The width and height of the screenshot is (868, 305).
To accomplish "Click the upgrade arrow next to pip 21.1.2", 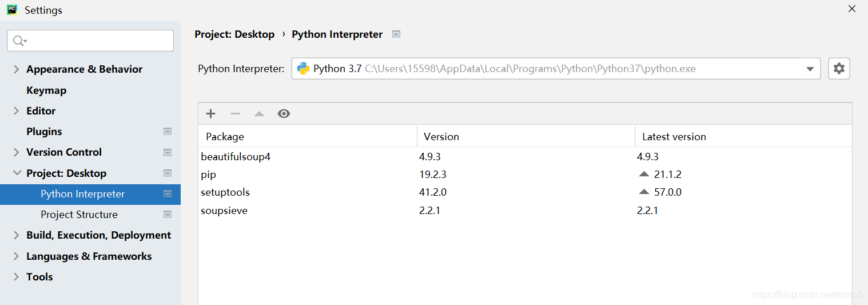I will [644, 174].
